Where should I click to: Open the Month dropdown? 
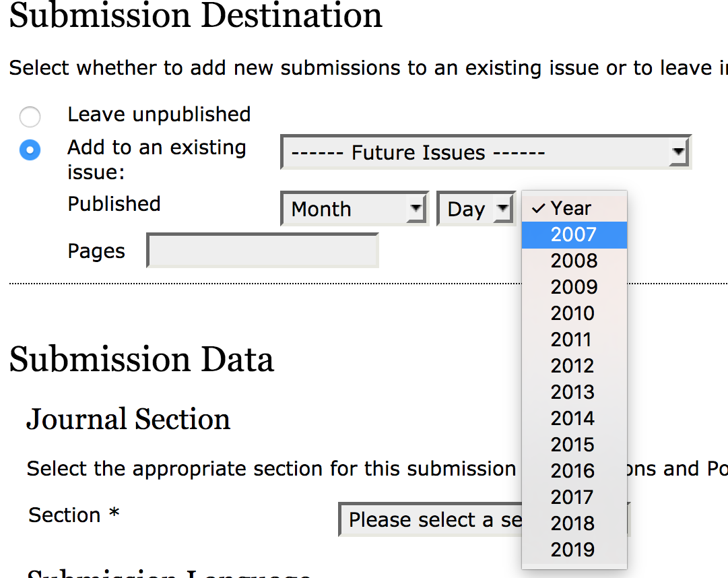tap(354, 209)
